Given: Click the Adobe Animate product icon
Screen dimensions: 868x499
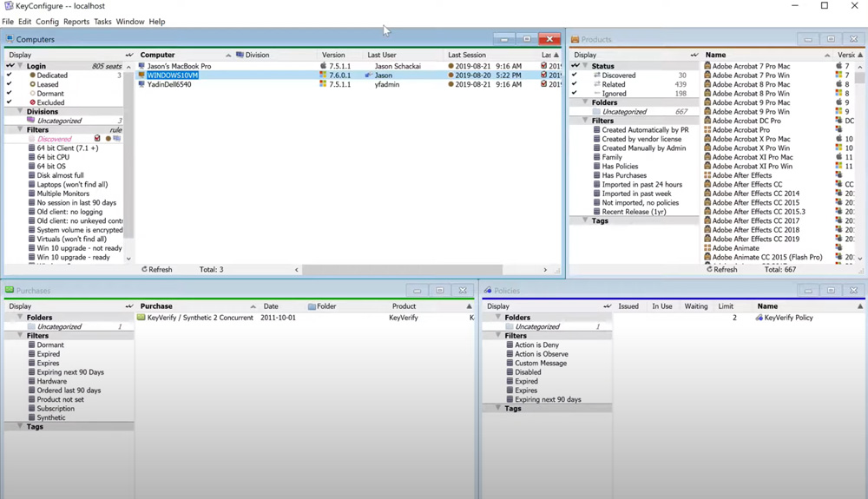Looking at the screenshot, I should point(707,248).
